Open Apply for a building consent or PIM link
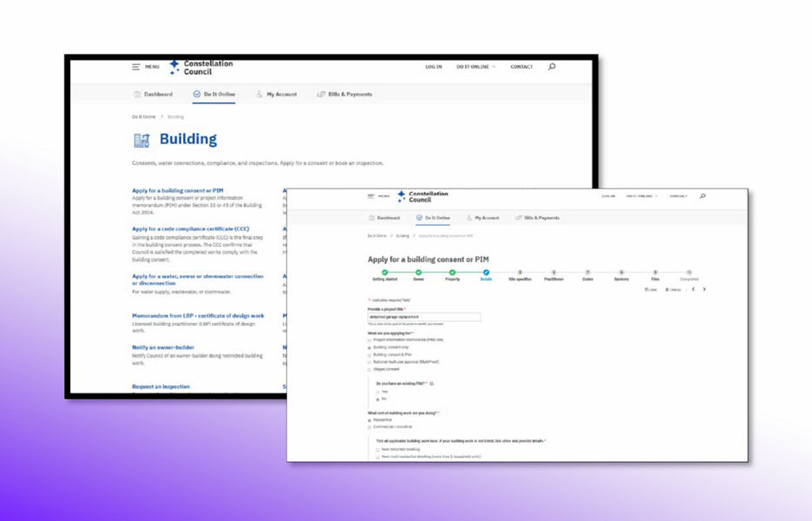The image size is (812, 521). (178, 191)
